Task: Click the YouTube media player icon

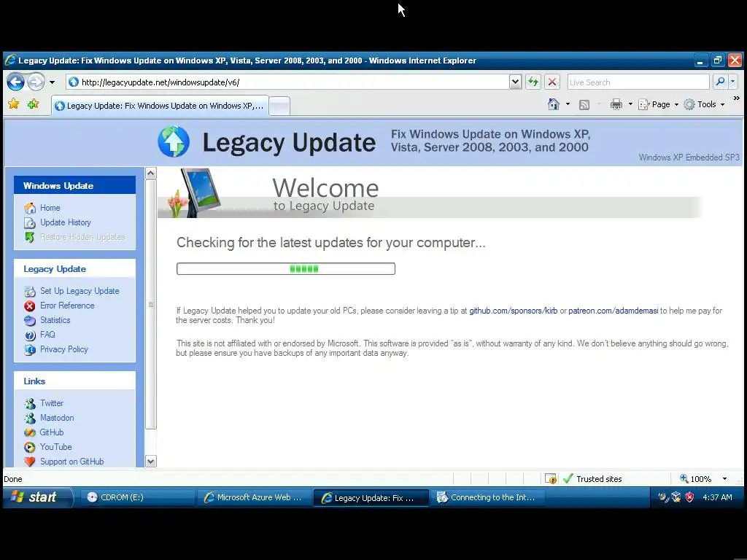Action: (x=29, y=447)
